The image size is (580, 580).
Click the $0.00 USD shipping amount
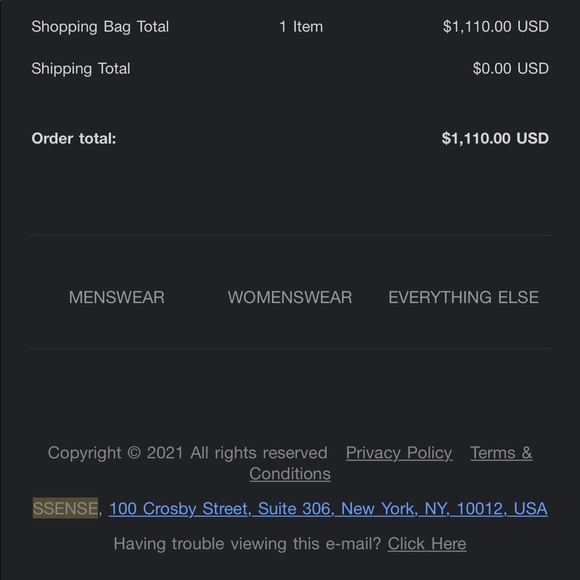pos(510,68)
